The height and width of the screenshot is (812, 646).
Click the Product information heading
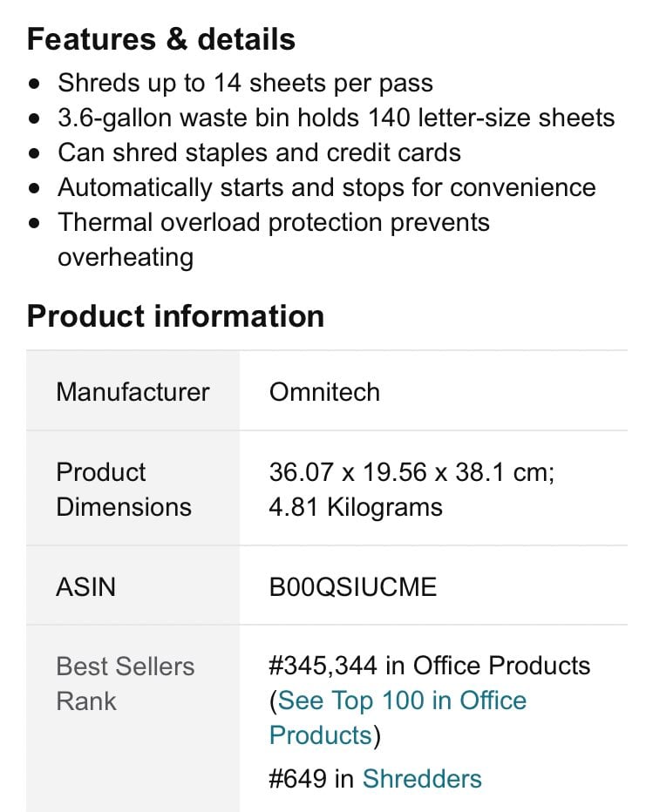point(175,316)
